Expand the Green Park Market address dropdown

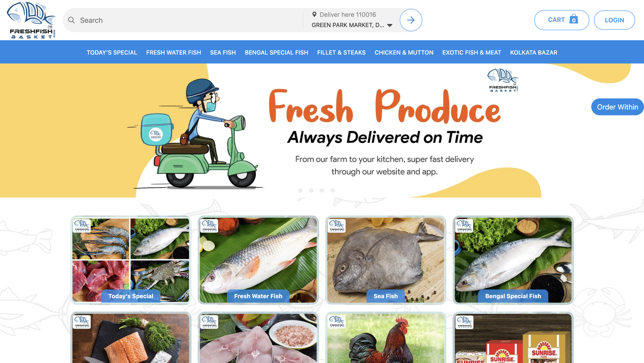click(x=390, y=25)
